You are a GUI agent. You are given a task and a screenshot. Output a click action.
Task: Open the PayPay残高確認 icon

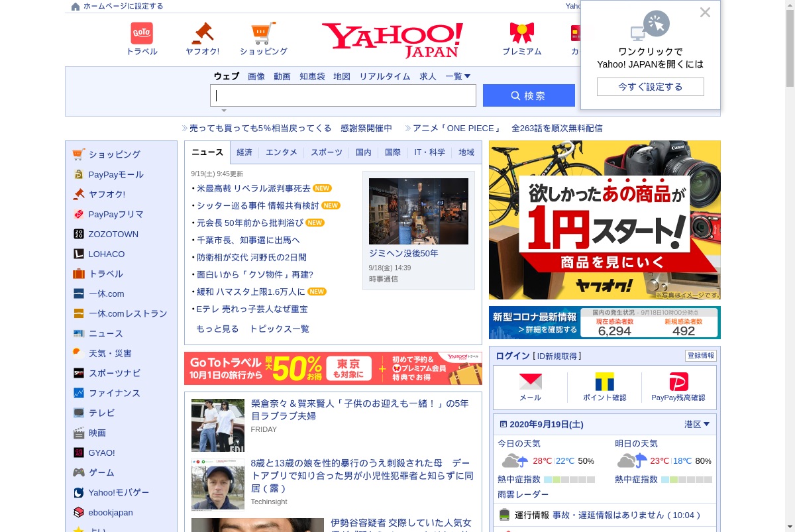point(678,382)
